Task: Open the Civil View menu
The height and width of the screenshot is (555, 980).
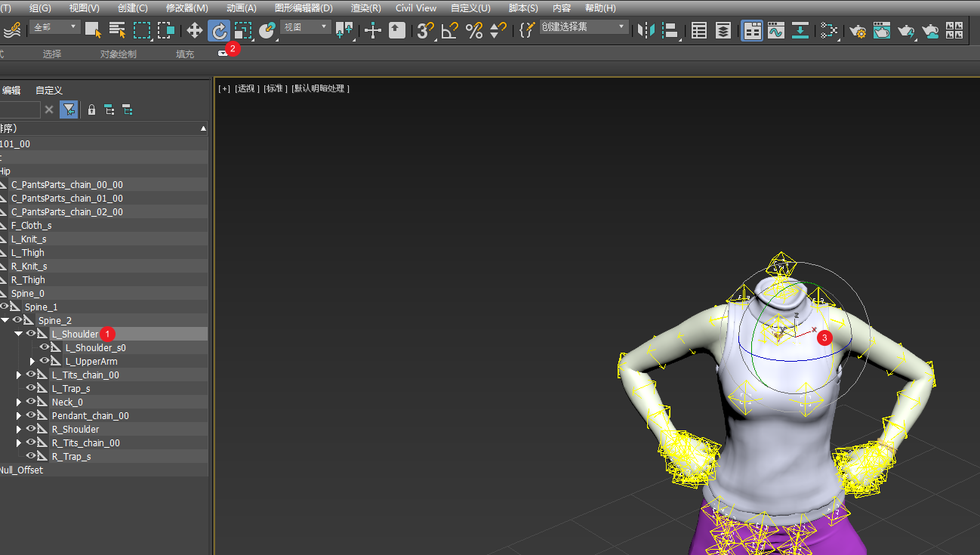Action: (x=416, y=8)
